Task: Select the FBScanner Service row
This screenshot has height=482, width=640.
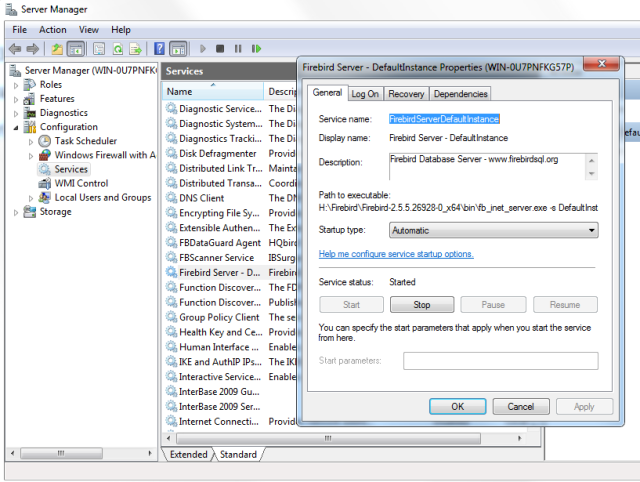Action: (231, 258)
